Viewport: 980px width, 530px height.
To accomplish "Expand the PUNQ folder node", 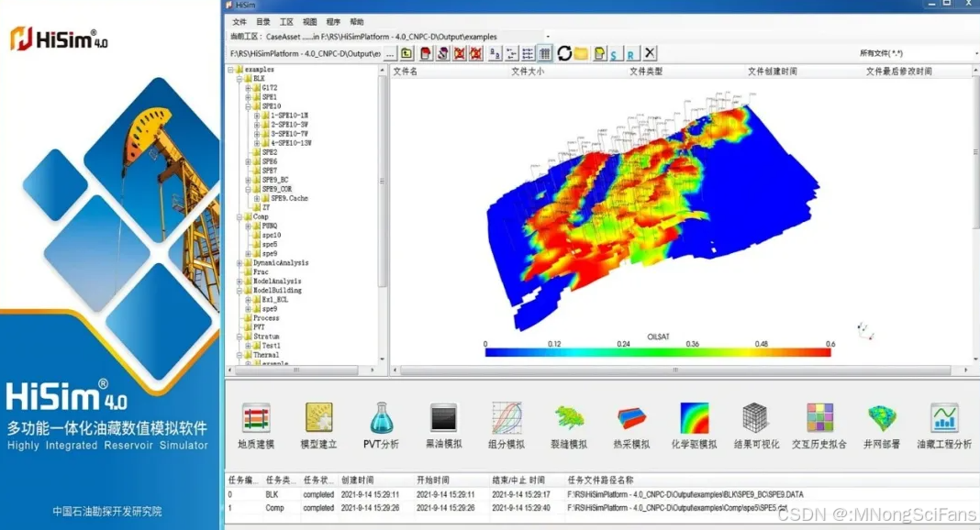I will (x=248, y=226).
